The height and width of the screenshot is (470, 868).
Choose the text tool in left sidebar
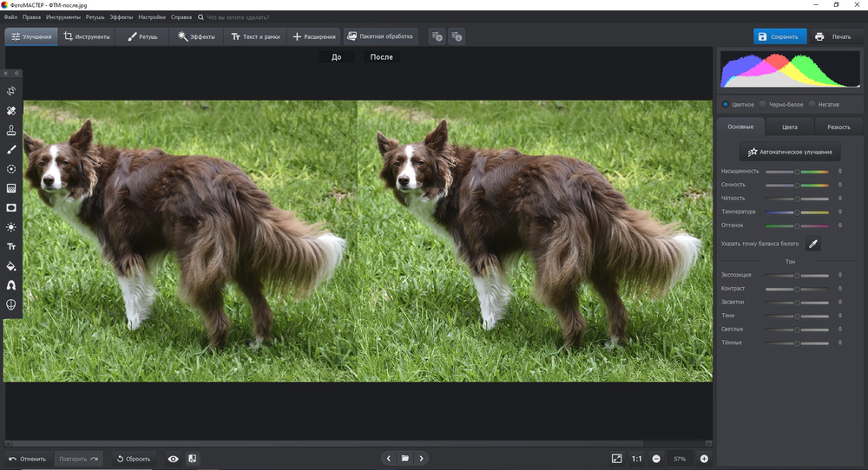tap(11, 246)
